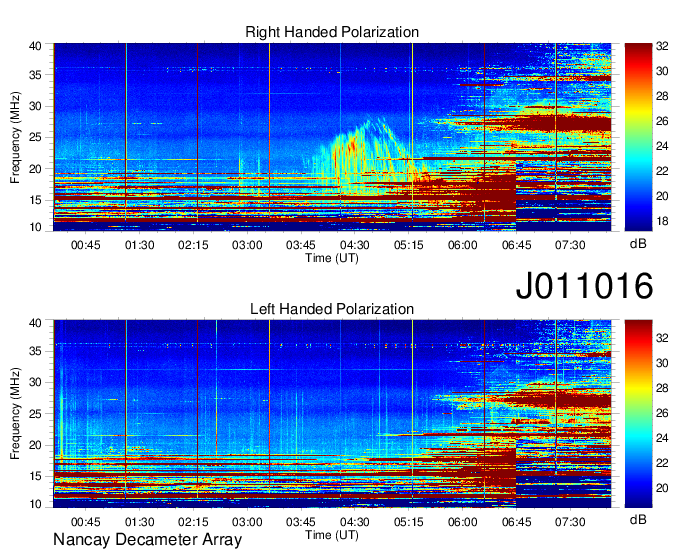Viewport: 680px width, 552px height.
Task: Click the 28 dB value on Right Handed colorbar
Action: pyautogui.click(x=662, y=96)
